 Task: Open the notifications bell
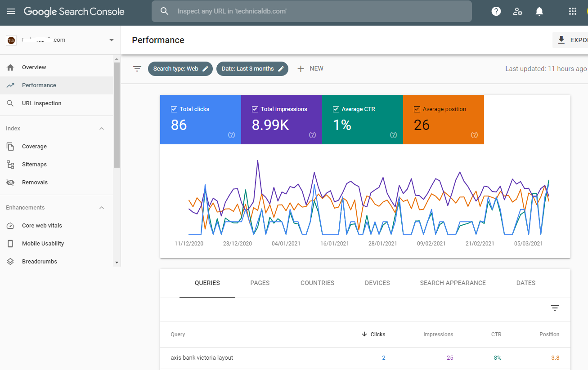(x=539, y=11)
